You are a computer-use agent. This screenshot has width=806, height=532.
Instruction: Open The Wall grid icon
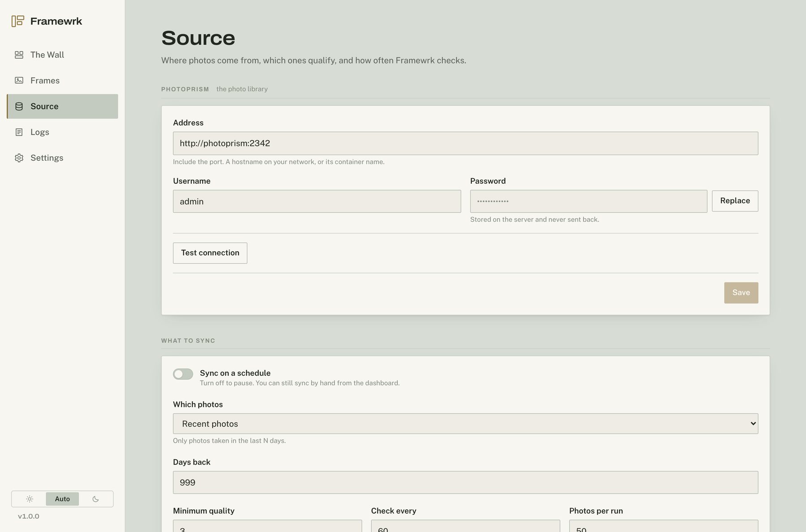click(x=19, y=55)
